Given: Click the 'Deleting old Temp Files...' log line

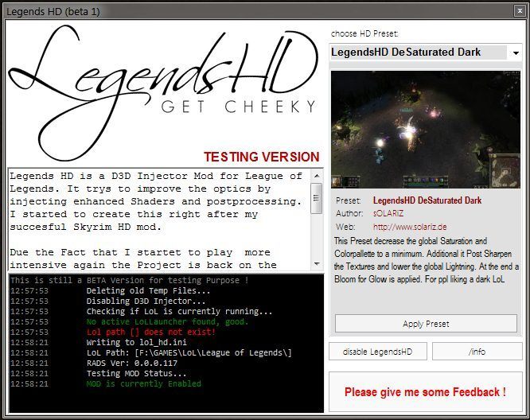Looking at the screenshot, I should pyautogui.click(x=148, y=290).
